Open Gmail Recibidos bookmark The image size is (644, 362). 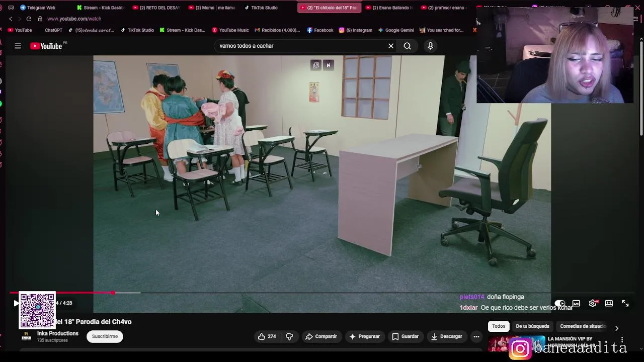click(277, 30)
